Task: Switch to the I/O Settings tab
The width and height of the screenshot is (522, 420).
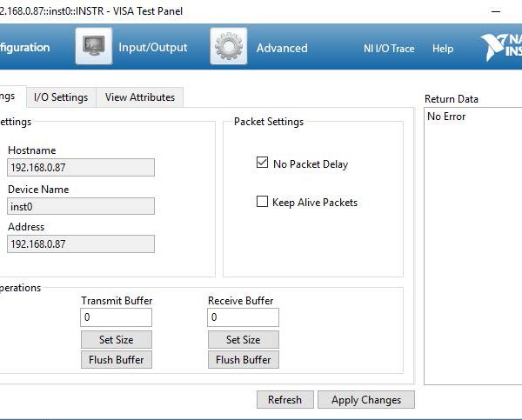Action: pyautogui.click(x=61, y=97)
